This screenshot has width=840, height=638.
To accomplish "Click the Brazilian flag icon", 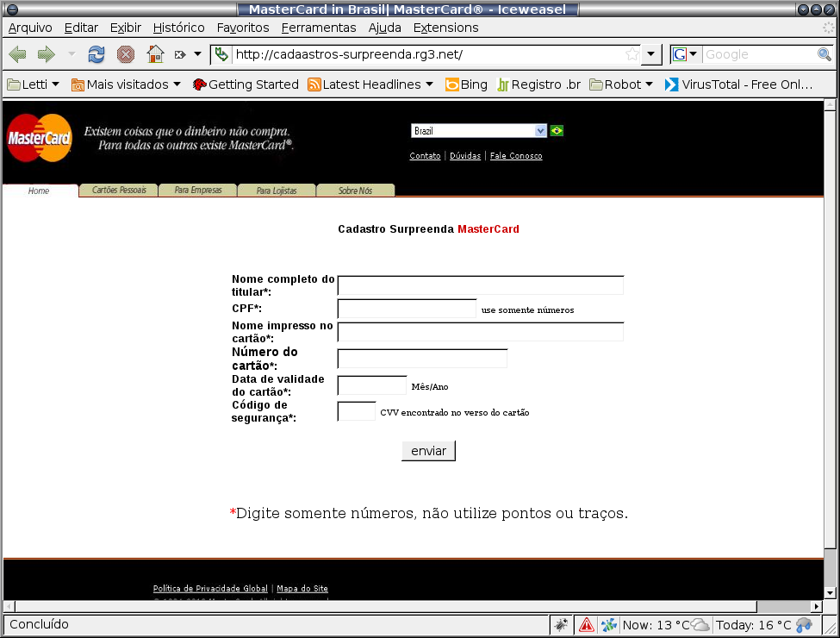I will click(x=557, y=131).
